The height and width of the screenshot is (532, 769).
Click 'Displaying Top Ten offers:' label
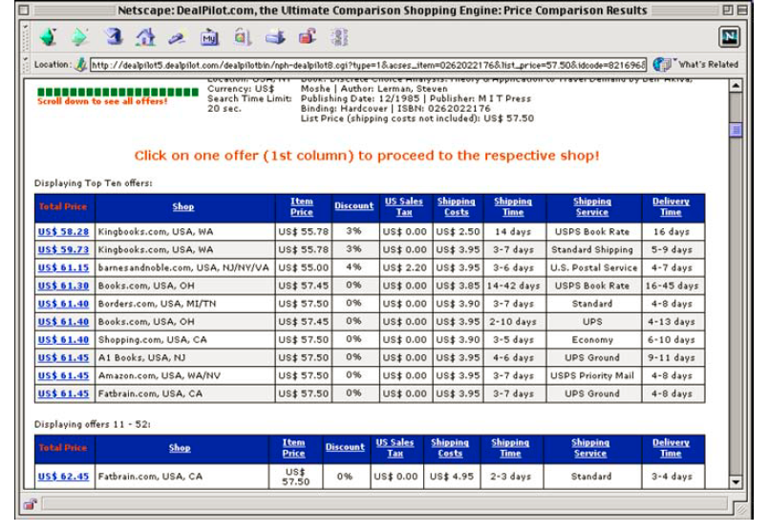94,182
